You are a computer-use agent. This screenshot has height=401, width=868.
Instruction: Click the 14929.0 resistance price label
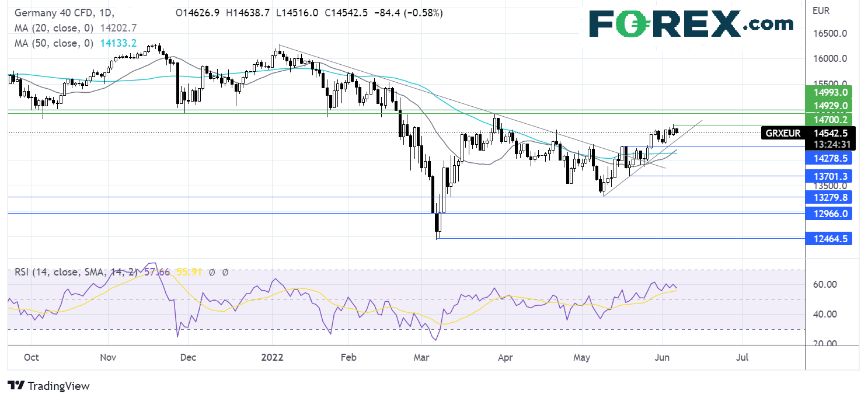829,106
